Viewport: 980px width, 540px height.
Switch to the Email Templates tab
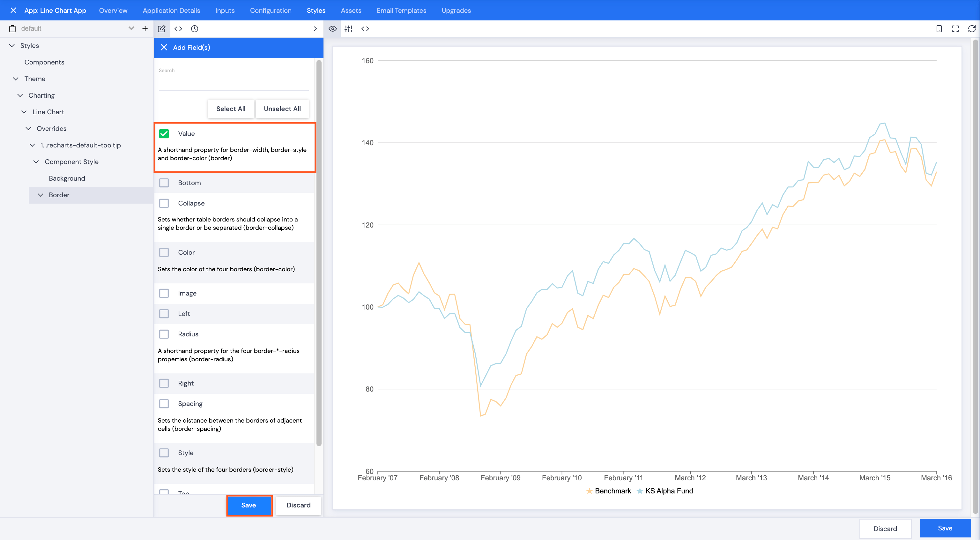(401, 10)
